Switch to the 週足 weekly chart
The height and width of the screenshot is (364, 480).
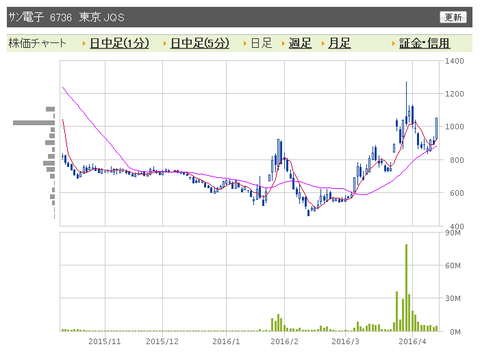point(300,43)
